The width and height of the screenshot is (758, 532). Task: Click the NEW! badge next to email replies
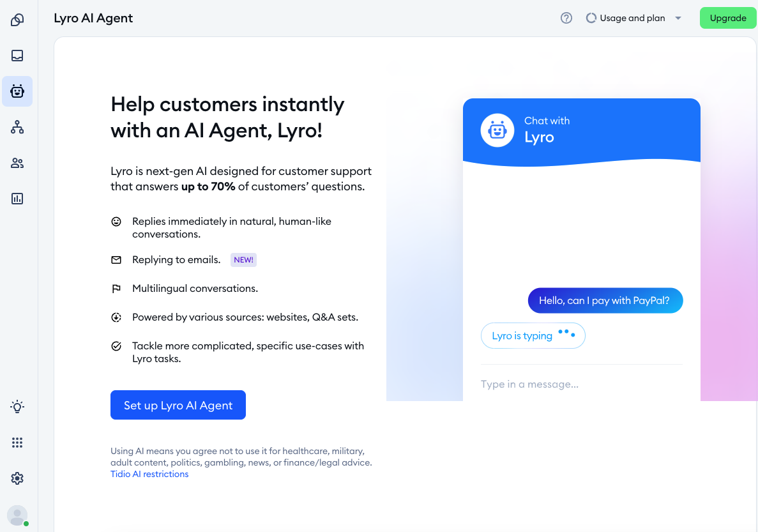[243, 259]
